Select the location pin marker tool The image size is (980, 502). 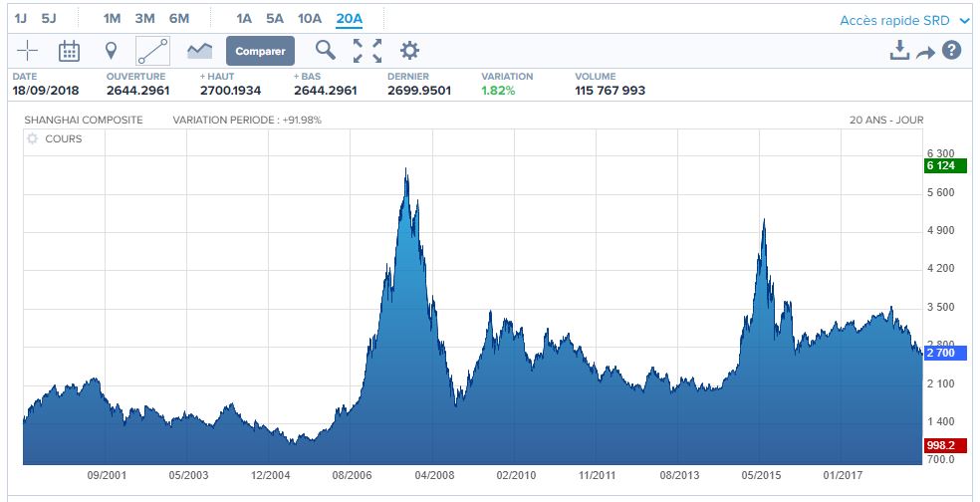(x=111, y=51)
